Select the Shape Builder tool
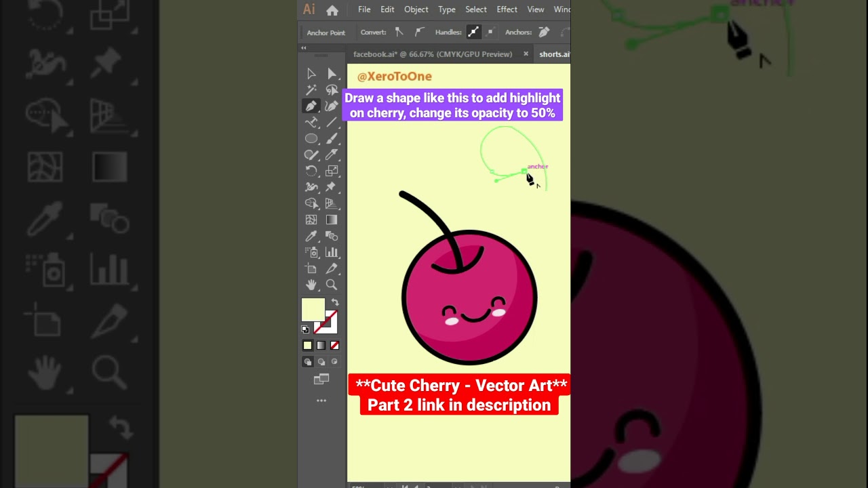The width and height of the screenshot is (868, 488). (311, 203)
